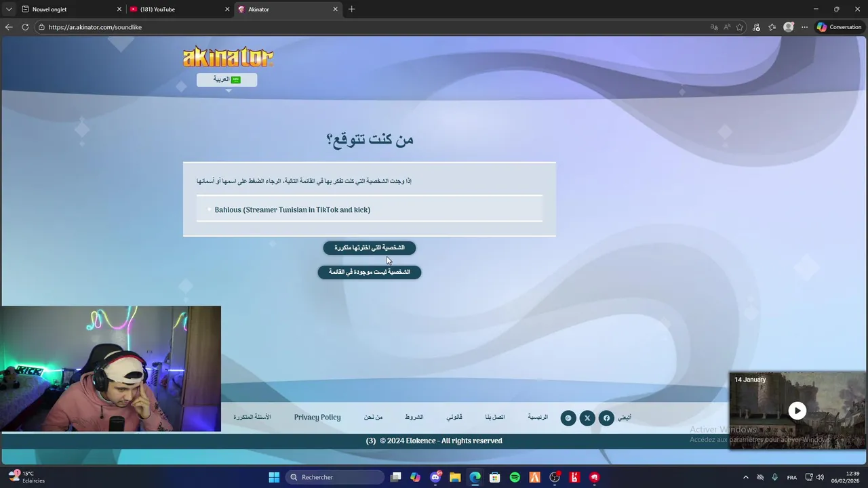The image size is (868, 488).
Task: Click the Facebook icon in the footer
Action: point(606,418)
